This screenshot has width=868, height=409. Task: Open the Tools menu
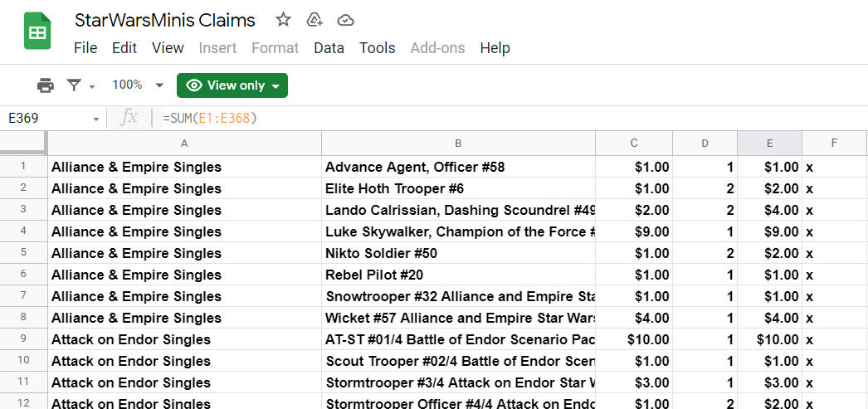tap(377, 48)
